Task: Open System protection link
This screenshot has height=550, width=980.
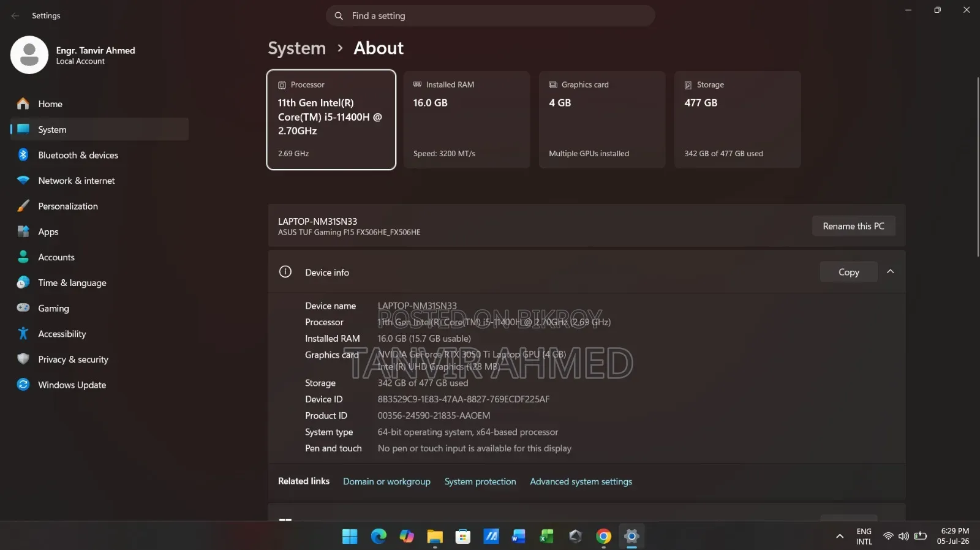Action: [480, 481]
